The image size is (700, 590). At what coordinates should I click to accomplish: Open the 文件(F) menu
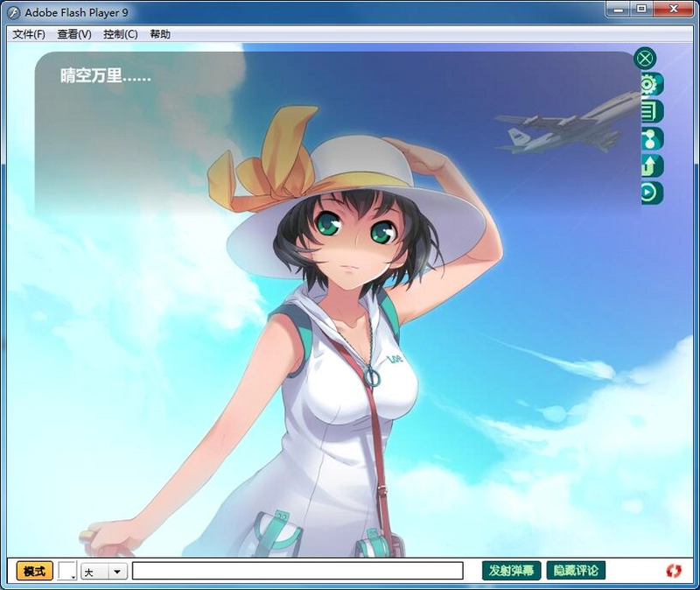[29, 34]
